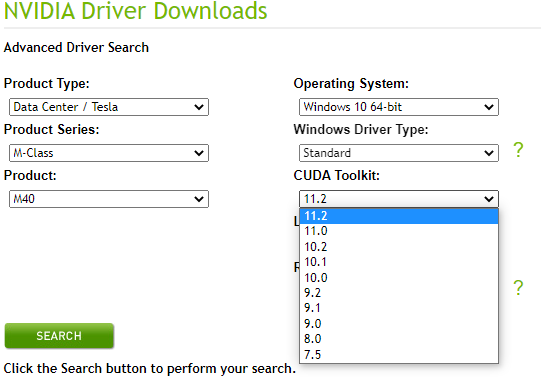Image resolution: width=541 pixels, height=377 pixels.
Task: Click the Windows Driver Type label
Action: pos(361,130)
